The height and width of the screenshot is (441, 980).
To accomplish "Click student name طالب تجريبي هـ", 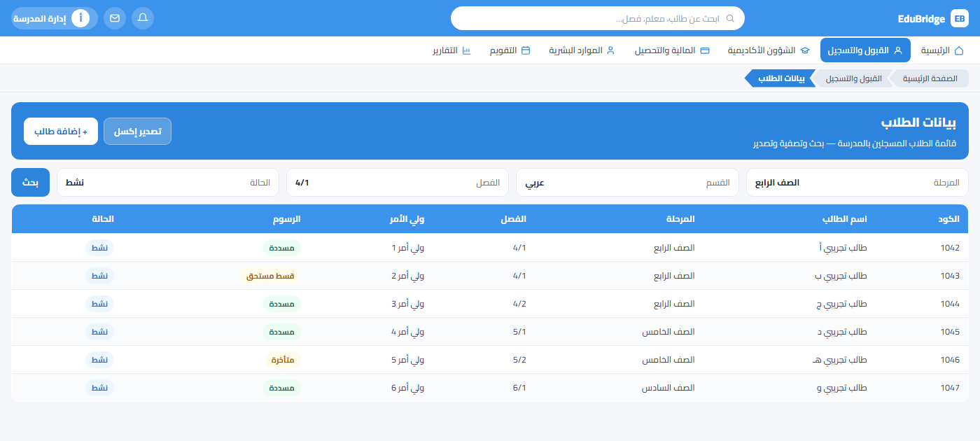I will 839,360.
